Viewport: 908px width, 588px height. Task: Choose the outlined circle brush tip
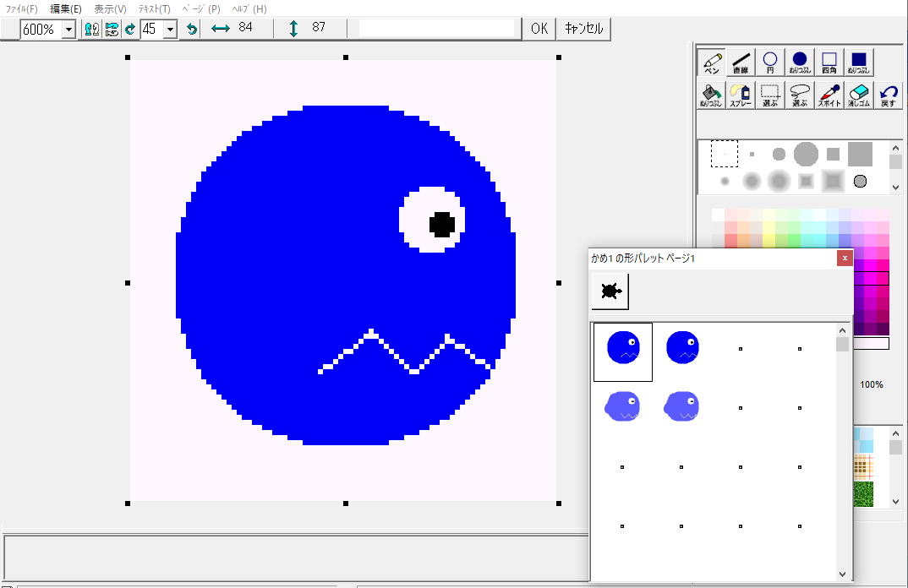point(860,181)
